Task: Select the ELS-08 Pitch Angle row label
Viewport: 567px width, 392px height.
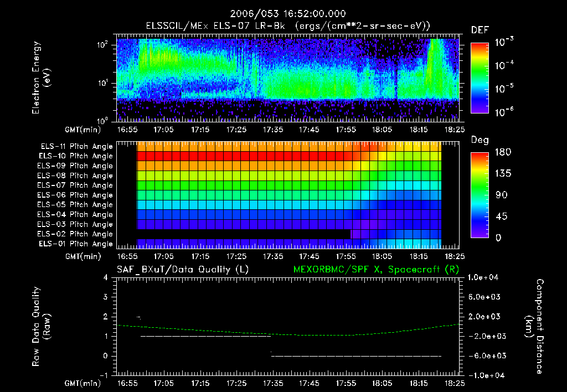Action: (75, 176)
